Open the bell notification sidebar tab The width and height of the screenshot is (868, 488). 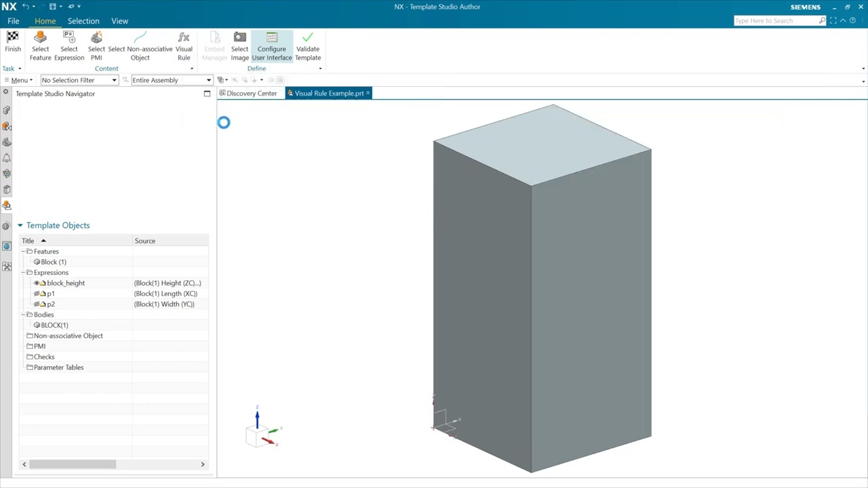[7, 158]
